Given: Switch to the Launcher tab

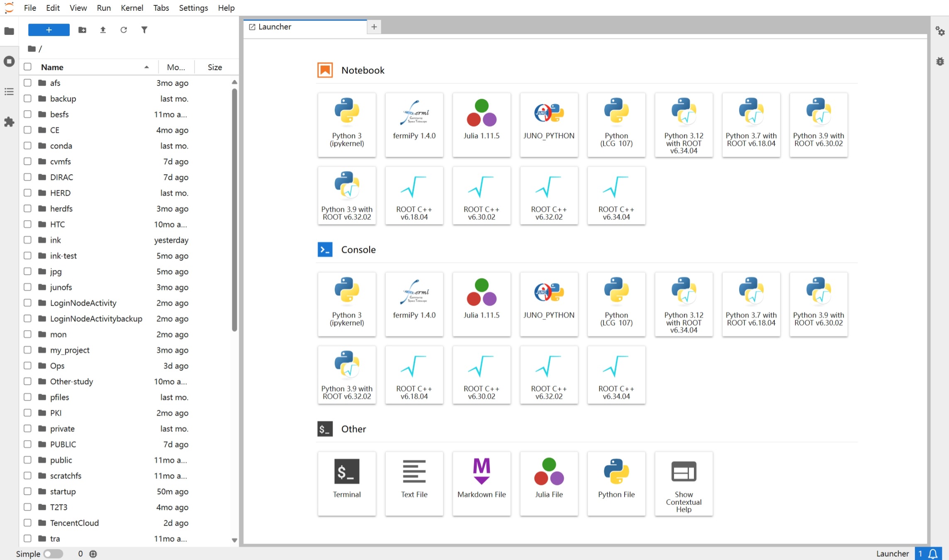Looking at the screenshot, I should (x=305, y=27).
